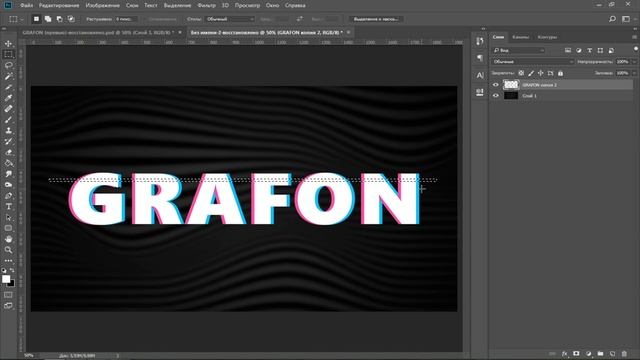Image resolution: width=640 pixels, height=360 pixels.
Task: Open the Paragraph panel icon
Action: [x=480, y=58]
